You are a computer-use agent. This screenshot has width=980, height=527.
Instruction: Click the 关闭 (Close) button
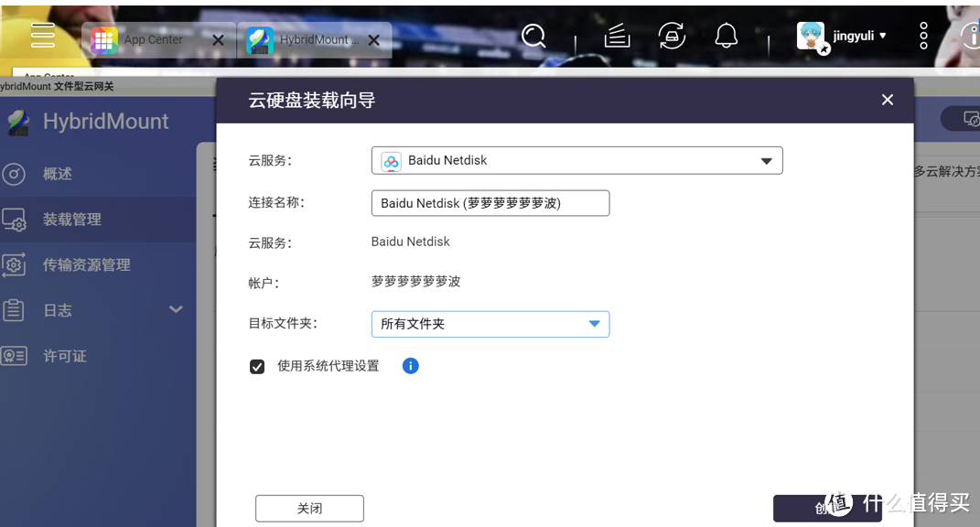pos(309,508)
